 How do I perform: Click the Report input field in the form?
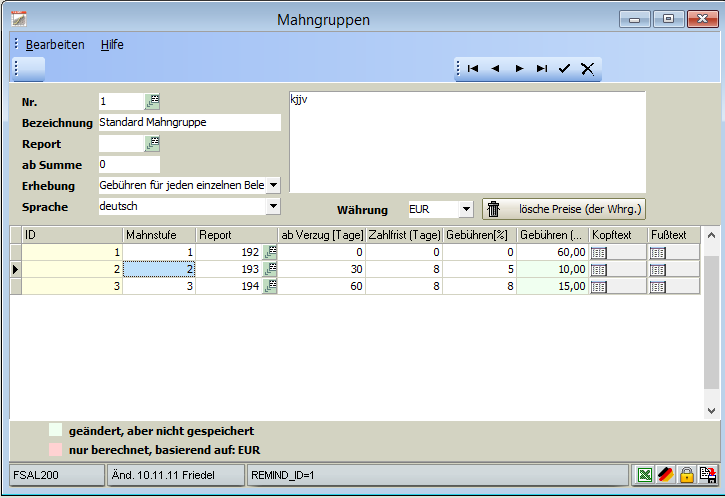click(x=122, y=144)
